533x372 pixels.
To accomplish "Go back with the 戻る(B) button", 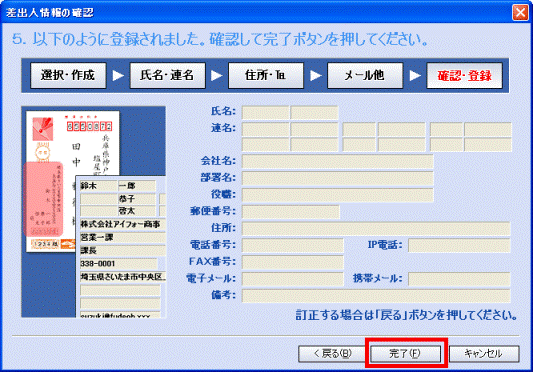I will tap(332, 354).
